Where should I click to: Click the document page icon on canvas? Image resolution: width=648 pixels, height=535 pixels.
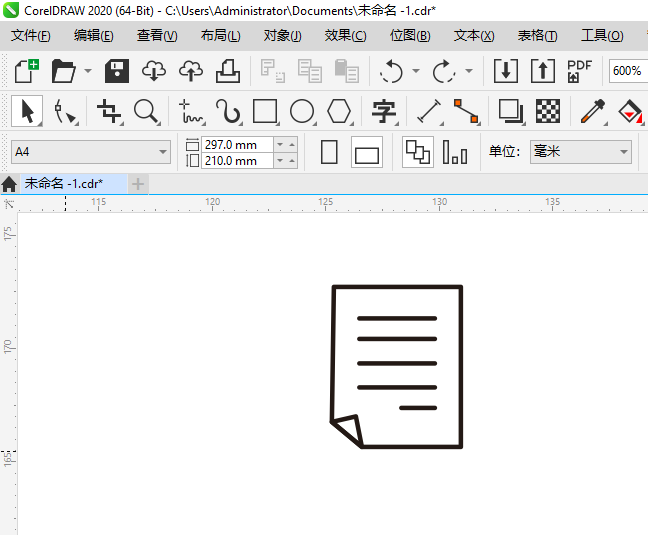pos(397,367)
